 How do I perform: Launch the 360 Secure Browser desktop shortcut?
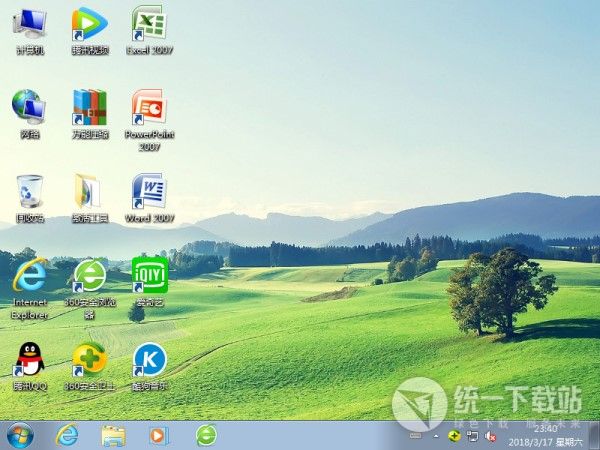[90, 289]
